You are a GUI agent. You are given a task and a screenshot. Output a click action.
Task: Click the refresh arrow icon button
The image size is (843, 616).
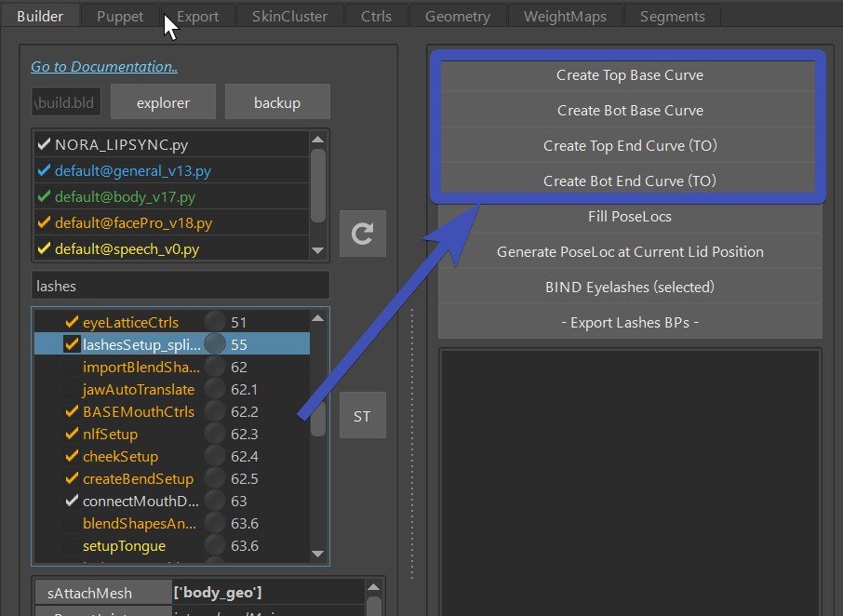pos(362,234)
